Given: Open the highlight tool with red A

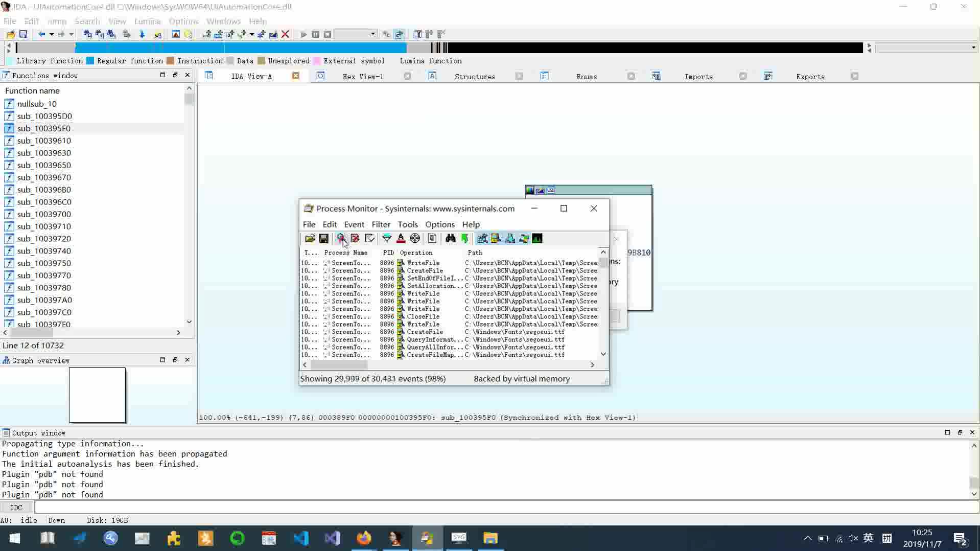Looking at the screenshot, I should (x=401, y=239).
